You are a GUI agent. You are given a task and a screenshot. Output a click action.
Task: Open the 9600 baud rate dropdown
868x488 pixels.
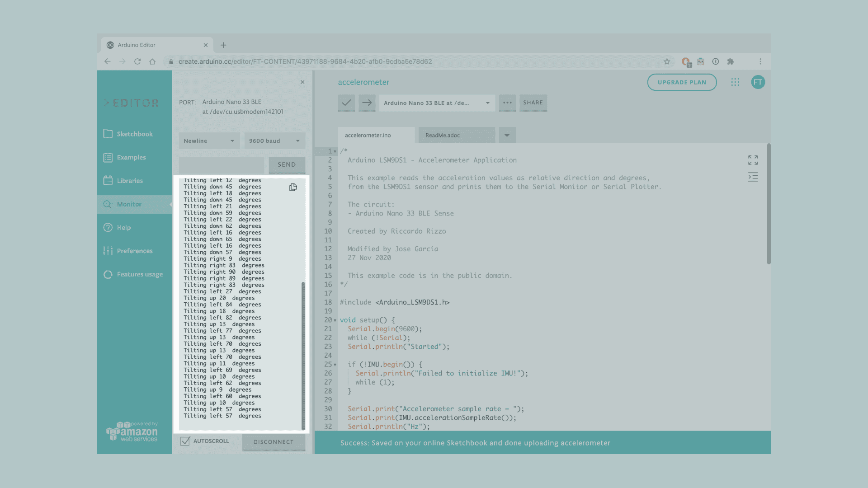tap(274, 141)
